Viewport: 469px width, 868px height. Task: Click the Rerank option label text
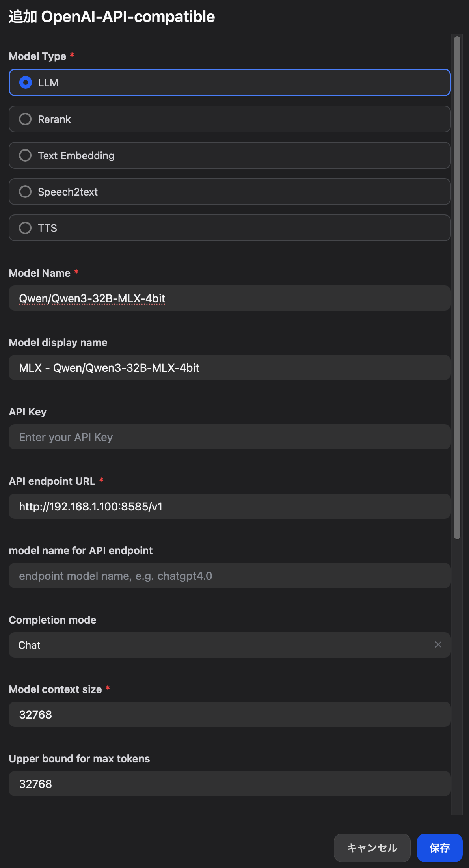(54, 119)
